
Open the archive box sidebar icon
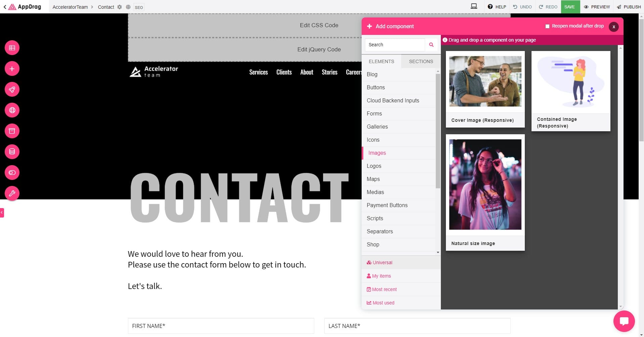pos(12,131)
